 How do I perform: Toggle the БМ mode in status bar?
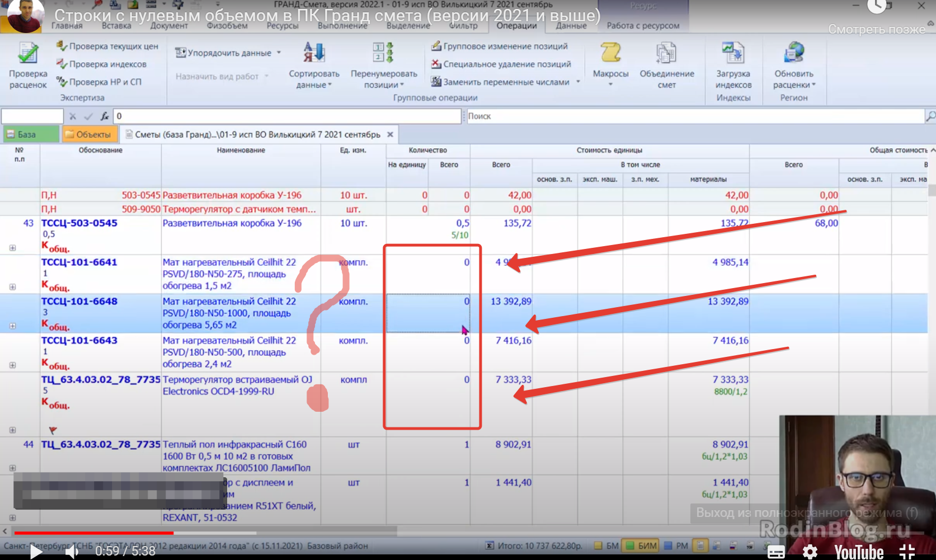coord(606,545)
